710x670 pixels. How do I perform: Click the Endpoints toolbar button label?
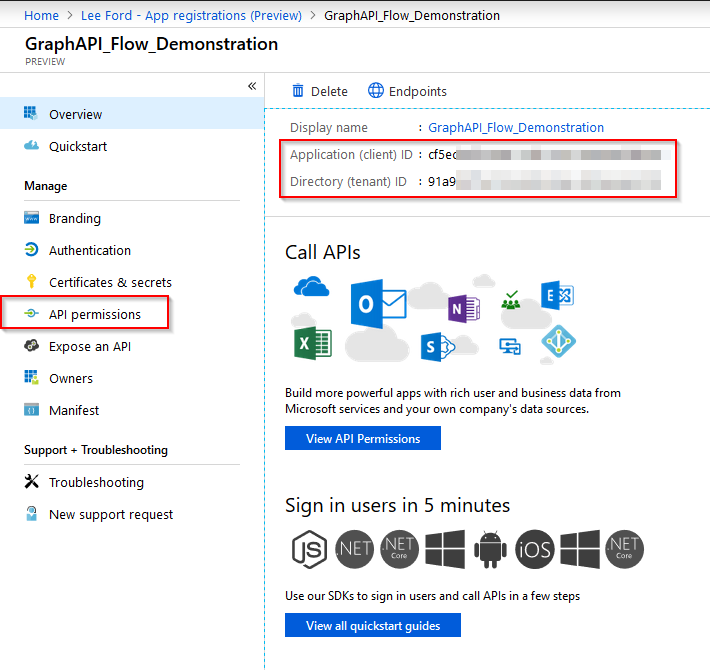click(x=417, y=91)
